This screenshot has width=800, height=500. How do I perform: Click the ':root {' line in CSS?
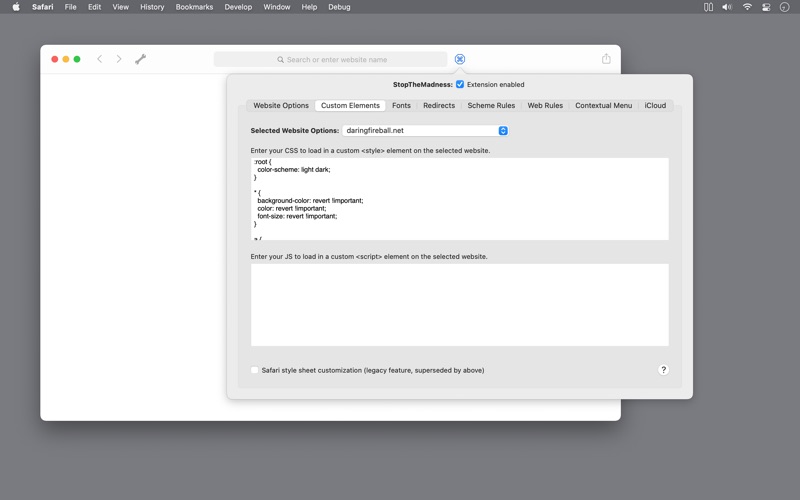coord(262,162)
